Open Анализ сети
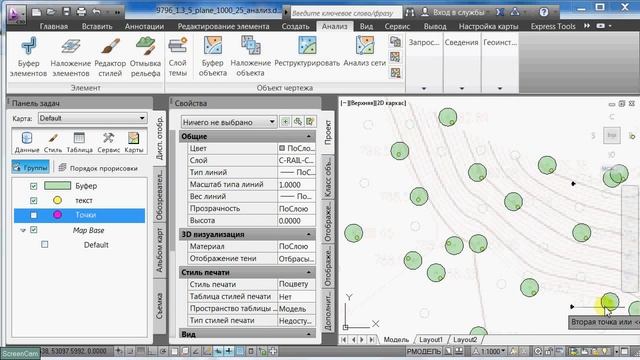640x360 pixels. pos(364,51)
